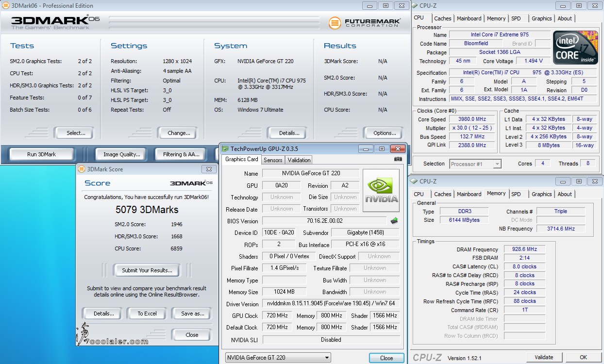Open Caches tab in top CPU-Z window
The image size is (604, 364).
[442, 18]
